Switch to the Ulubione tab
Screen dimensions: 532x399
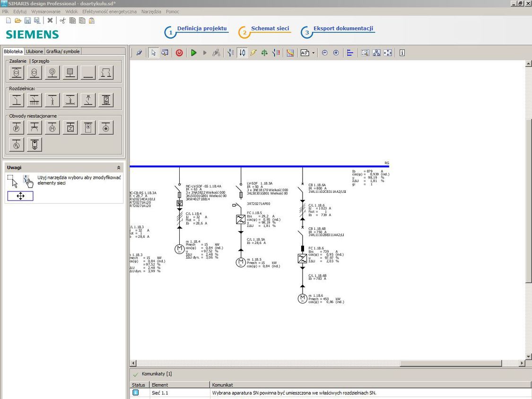(x=34, y=51)
